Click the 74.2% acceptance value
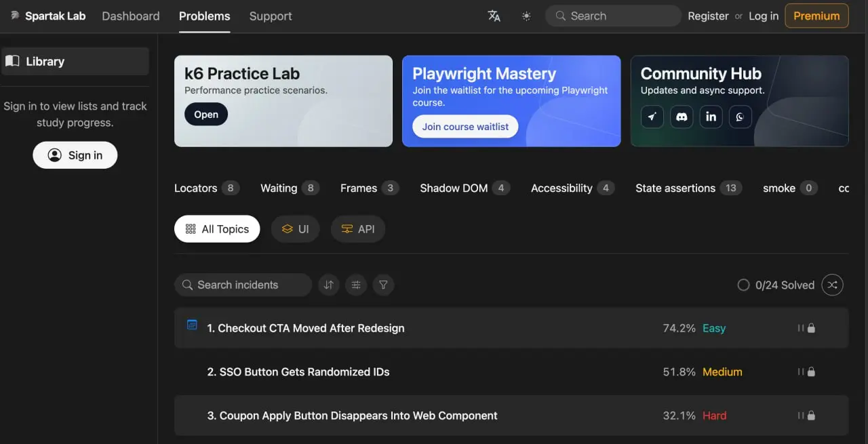This screenshot has width=868, height=444. pyautogui.click(x=679, y=328)
